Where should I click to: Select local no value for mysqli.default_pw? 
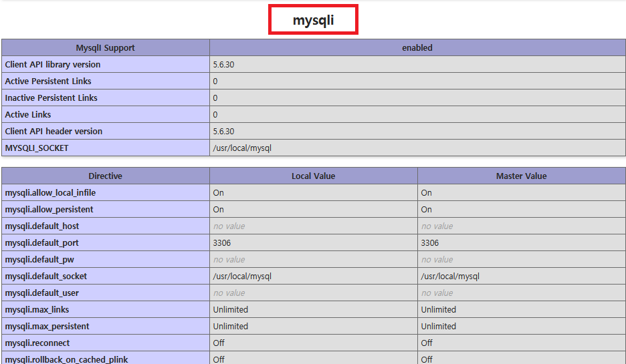click(x=229, y=260)
